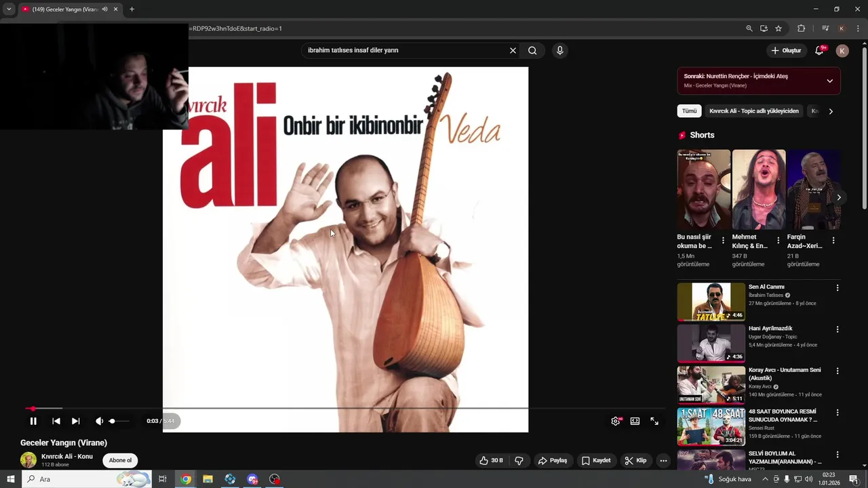868x488 pixels.
Task: Open more options for Sen Al Canımı
Action: click(837, 288)
